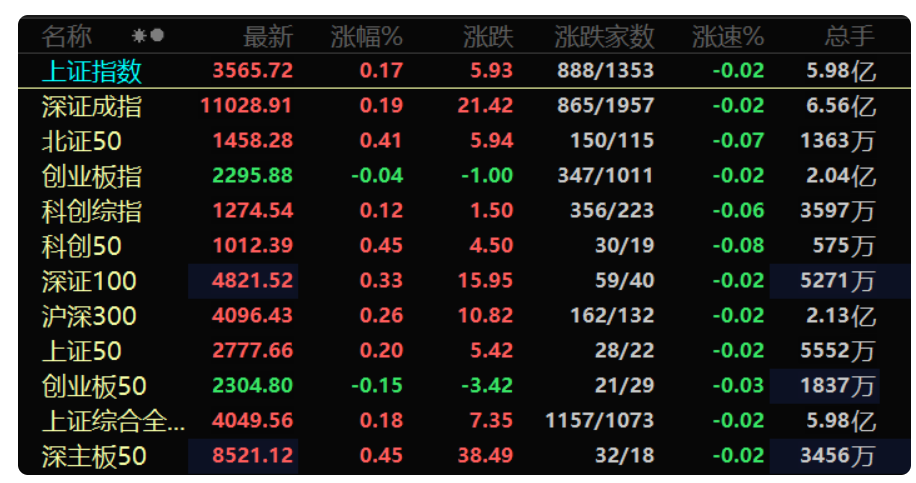The height and width of the screenshot is (483, 916).
Task: Click volume value 5552万
Action: pyautogui.click(x=838, y=351)
